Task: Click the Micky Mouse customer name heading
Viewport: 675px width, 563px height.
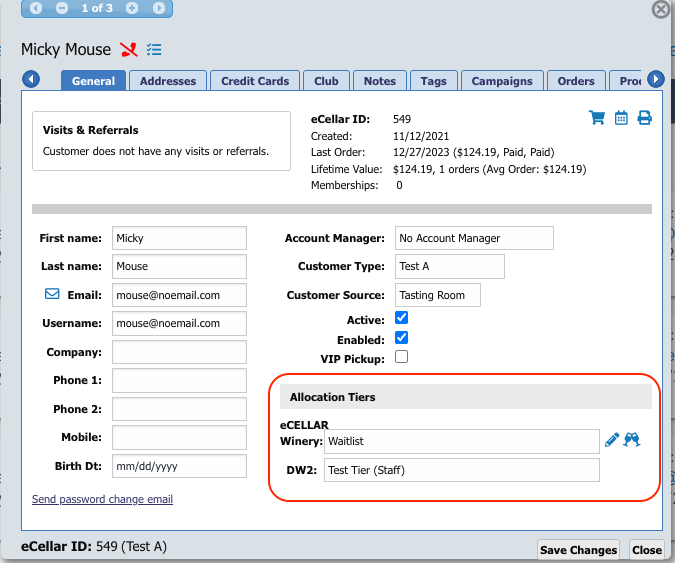Action: 66,49
